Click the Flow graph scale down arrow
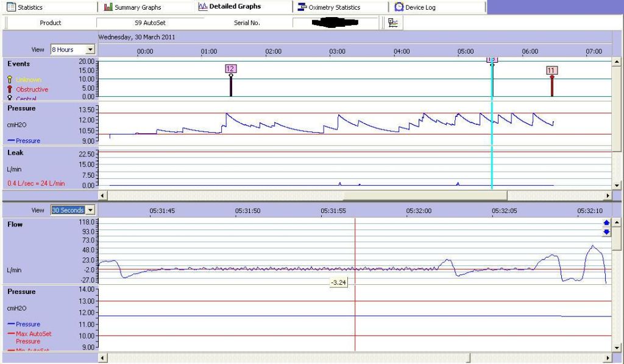The height and width of the screenshot is (364, 624). [x=606, y=232]
